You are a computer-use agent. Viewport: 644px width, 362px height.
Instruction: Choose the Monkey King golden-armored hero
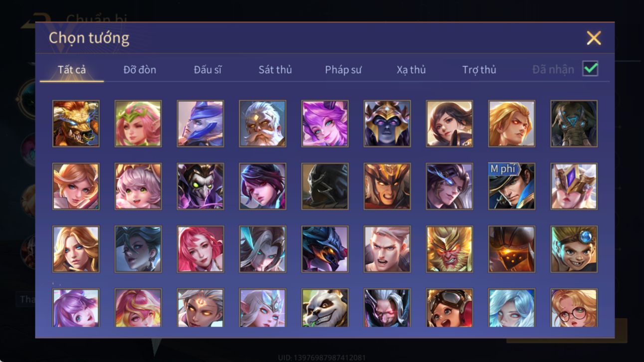click(449, 249)
